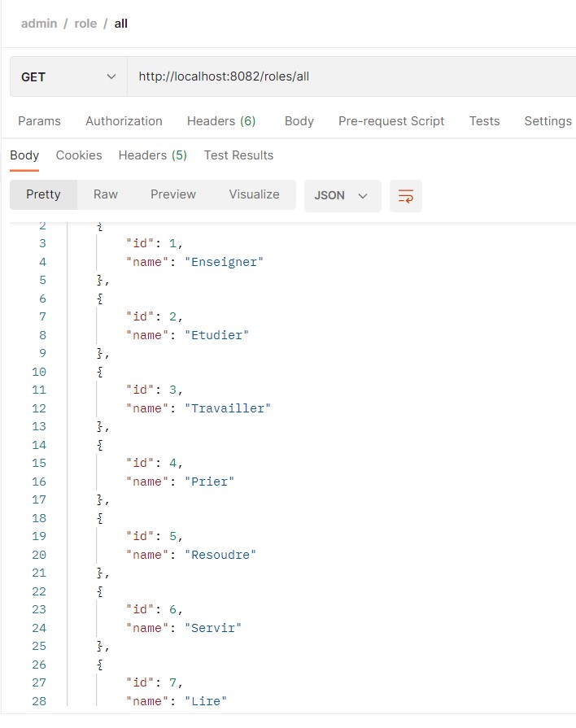Switch to the Preview response view
Image resolution: width=576 pixels, height=728 pixels.
point(172,194)
